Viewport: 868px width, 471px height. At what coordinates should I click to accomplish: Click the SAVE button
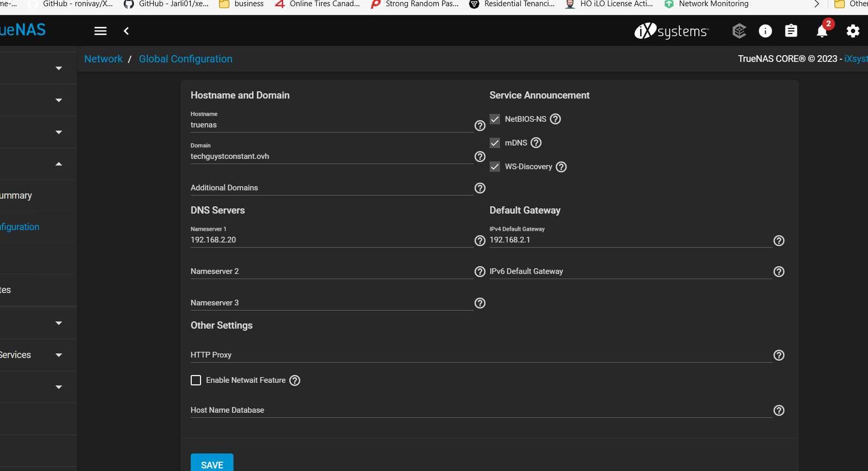212,463
